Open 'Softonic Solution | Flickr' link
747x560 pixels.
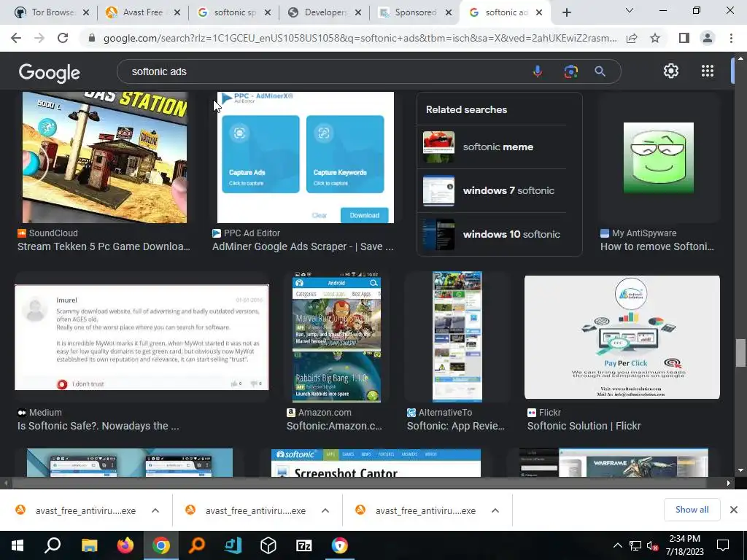coord(584,426)
